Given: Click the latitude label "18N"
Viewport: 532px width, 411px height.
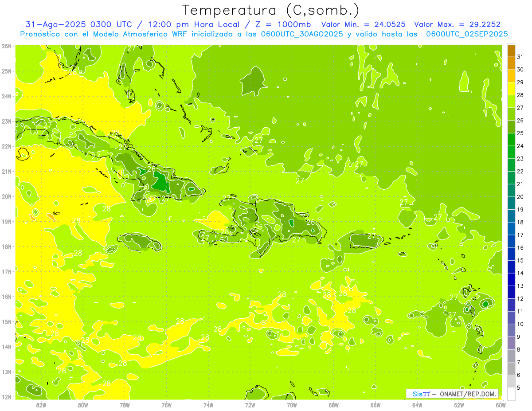Looking at the screenshot, I should (6, 247).
